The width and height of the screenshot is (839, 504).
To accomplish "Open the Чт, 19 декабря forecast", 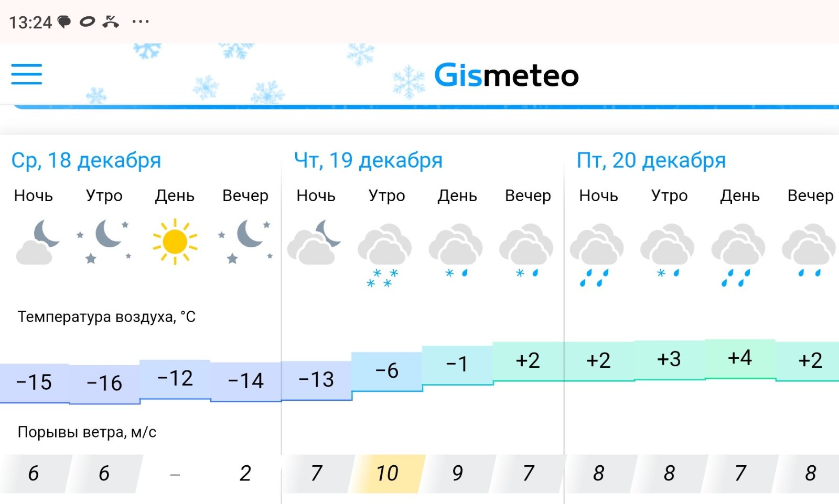I will pos(368,160).
